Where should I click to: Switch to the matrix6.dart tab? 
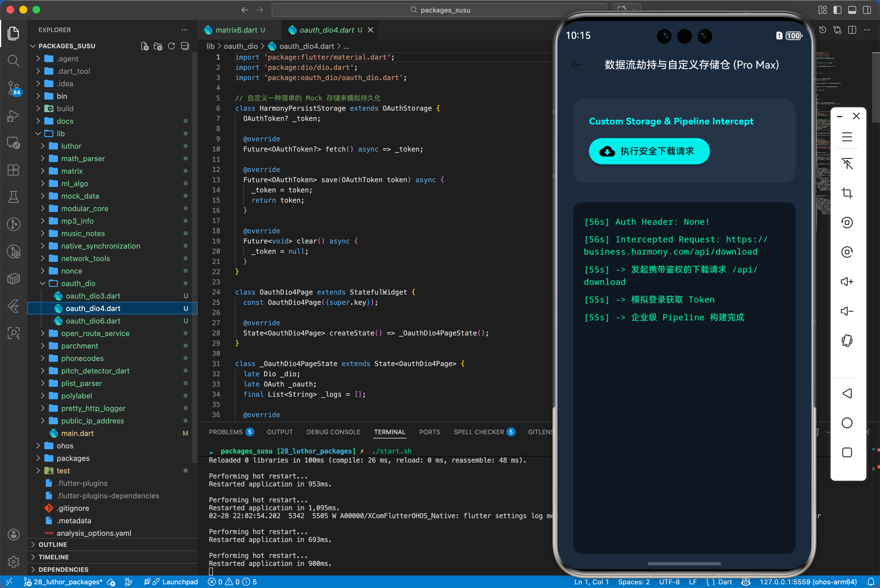[x=236, y=30]
